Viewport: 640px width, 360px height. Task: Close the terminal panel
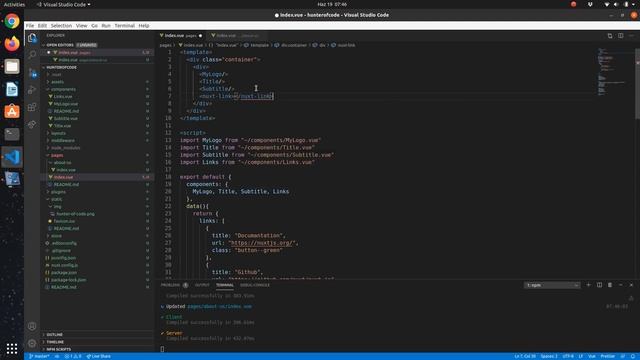pyautogui.click(x=631, y=285)
